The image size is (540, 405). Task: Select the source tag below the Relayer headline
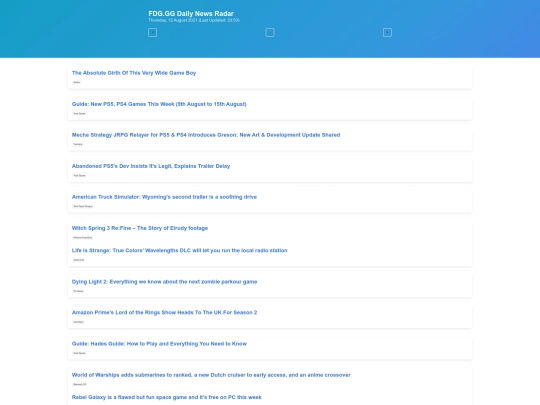tap(78, 144)
